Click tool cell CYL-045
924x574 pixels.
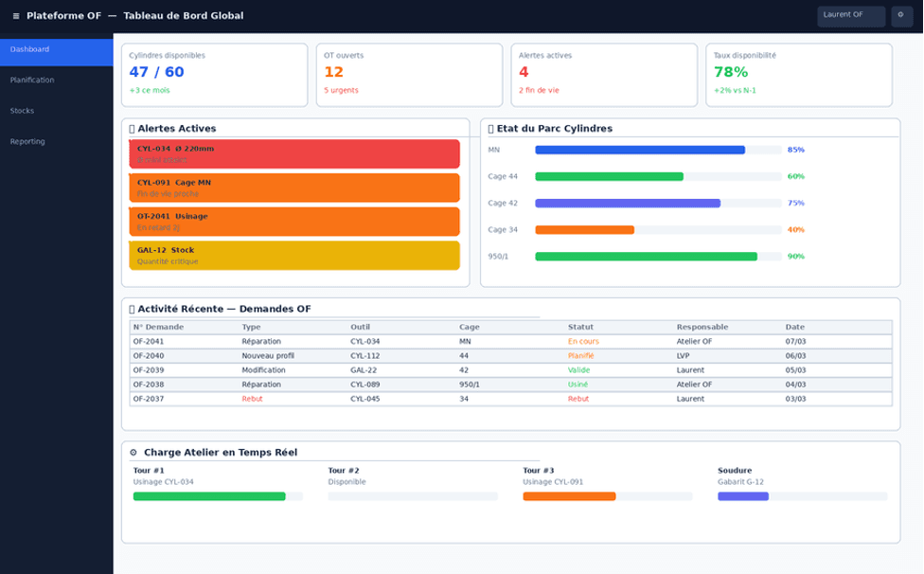[364, 399]
